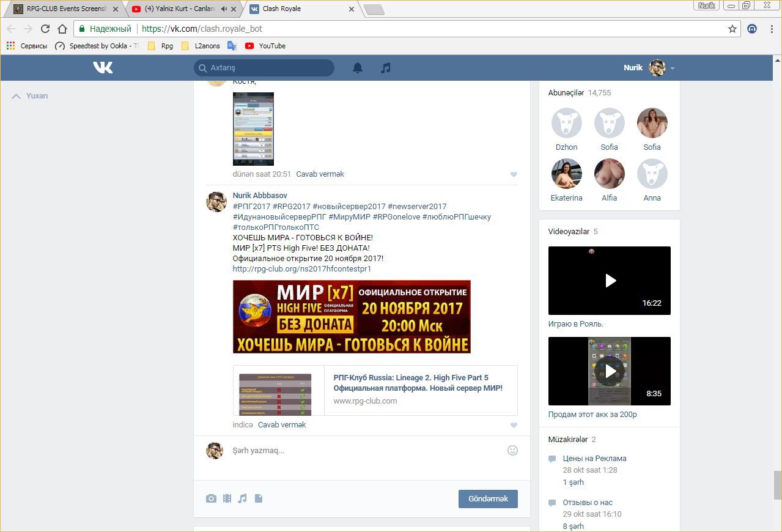Viewport: 782px width, 532px height.
Task: Open the phone screenshot image attachment
Action: click(x=253, y=129)
